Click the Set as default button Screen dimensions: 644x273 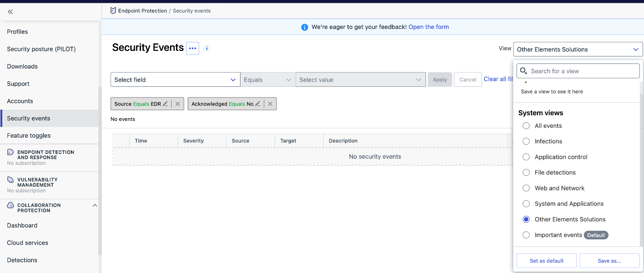coord(547,261)
